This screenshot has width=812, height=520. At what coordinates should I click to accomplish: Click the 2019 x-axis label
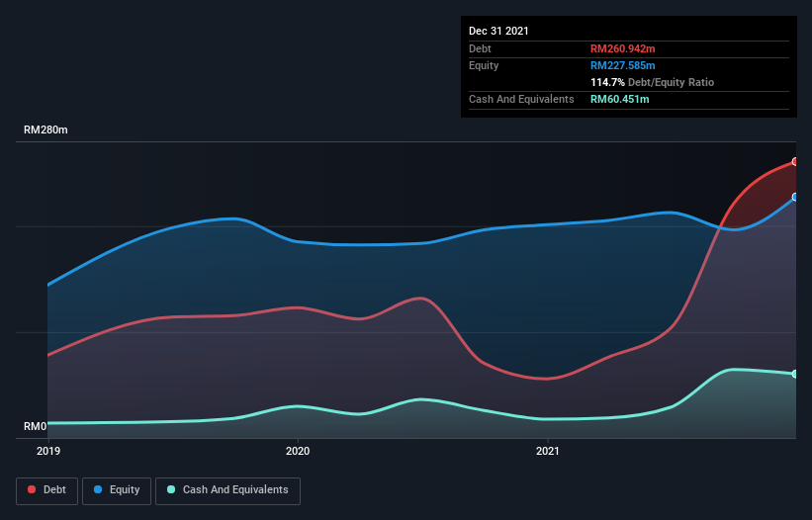48,451
